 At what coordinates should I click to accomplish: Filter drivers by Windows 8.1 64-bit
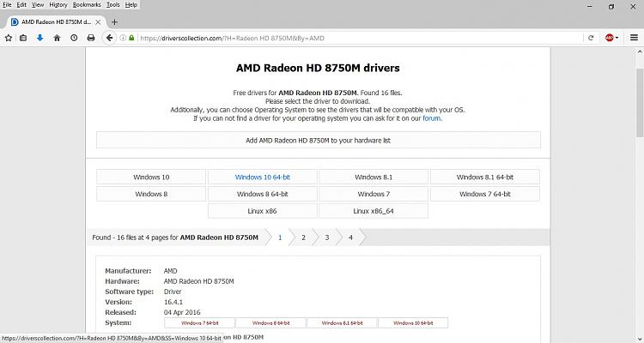click(485, 178)
